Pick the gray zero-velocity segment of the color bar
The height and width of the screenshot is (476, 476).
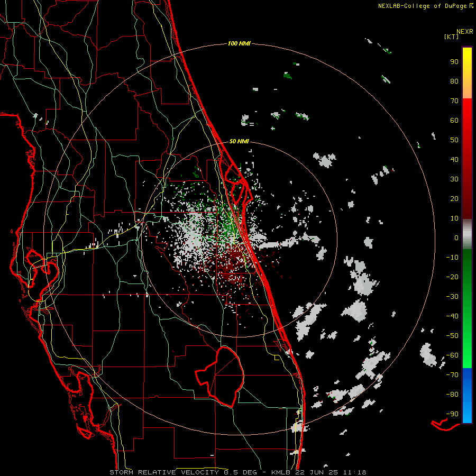tap(467, 234)
